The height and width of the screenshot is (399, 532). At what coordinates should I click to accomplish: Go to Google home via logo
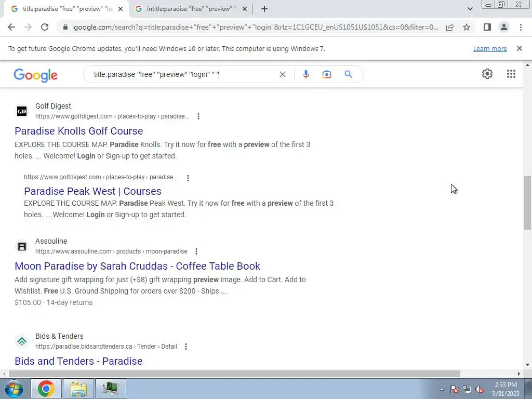[x=36, y=75]
